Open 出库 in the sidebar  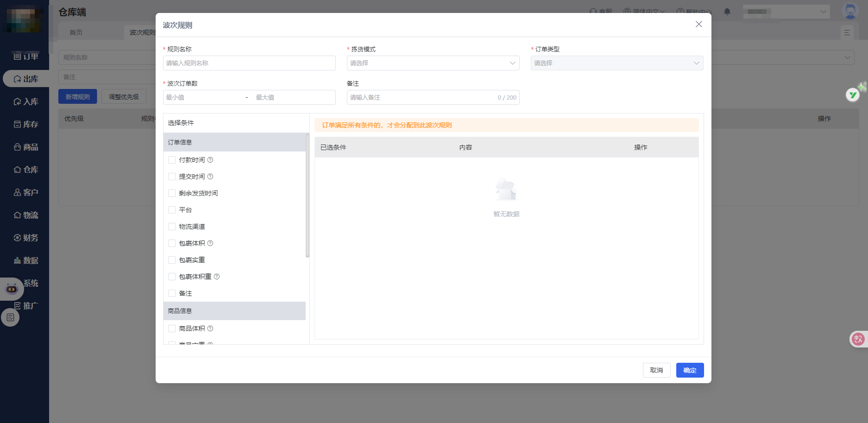pos(26,79)
